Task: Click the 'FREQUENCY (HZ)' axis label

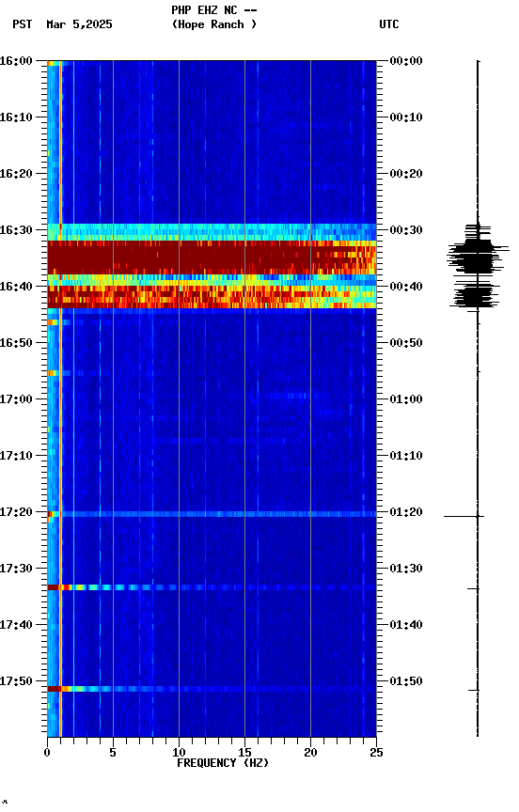Action: coord(223,763)
